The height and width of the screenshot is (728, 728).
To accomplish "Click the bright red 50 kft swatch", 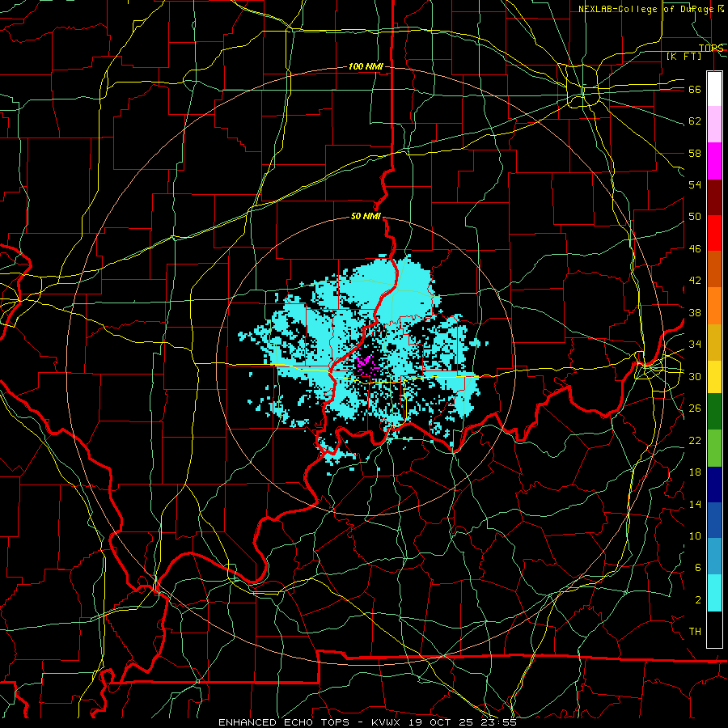I will click(714, 233).
